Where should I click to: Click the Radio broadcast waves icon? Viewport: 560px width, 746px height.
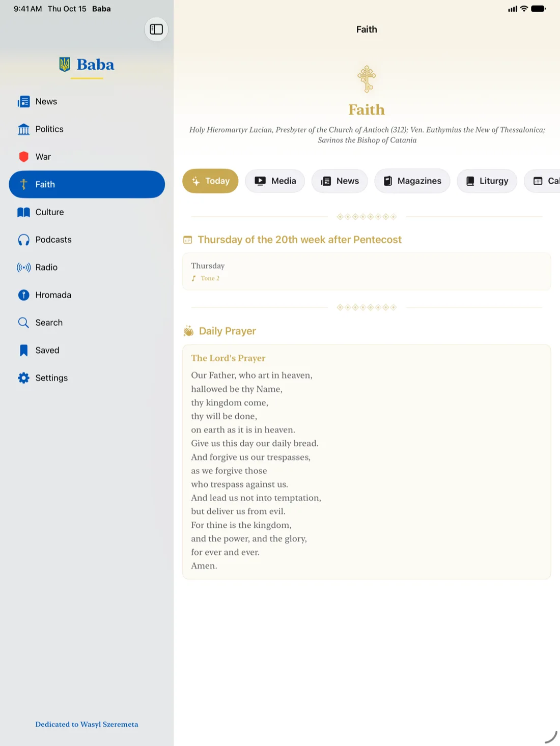point(23,267)
